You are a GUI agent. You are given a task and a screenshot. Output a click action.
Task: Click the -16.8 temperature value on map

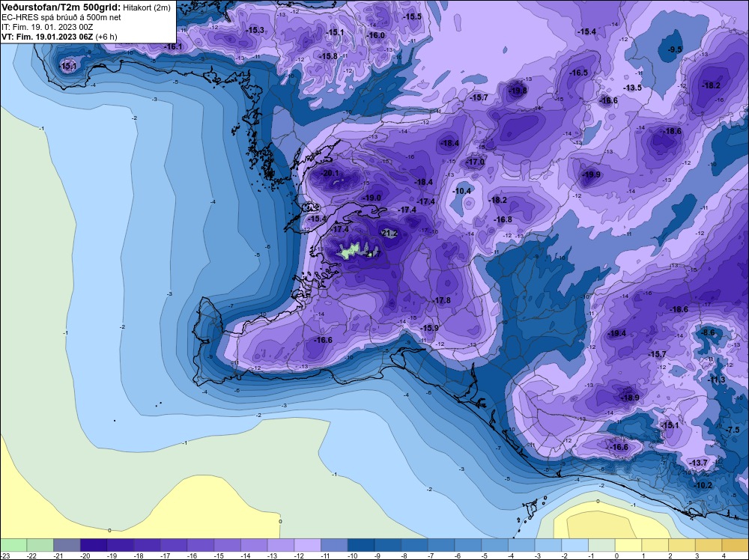(503, 219)
